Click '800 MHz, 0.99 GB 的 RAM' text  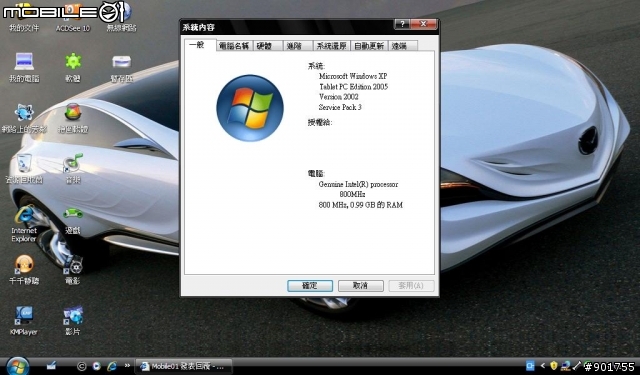(x=360, y=205)
